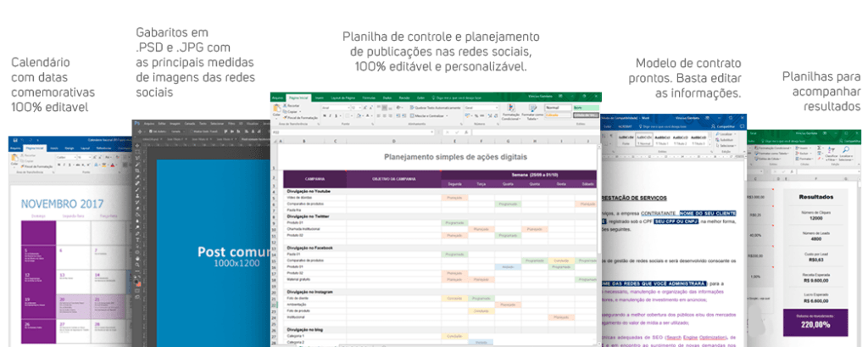
Task: Open Layout da Página tab in planning Excel
Action: pyautogui.click(x=343, y=98)
